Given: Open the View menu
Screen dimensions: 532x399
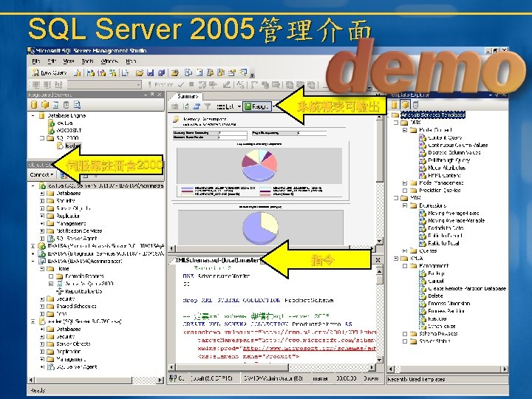Looking at the screenshot, I should click(x=69, y=61).
